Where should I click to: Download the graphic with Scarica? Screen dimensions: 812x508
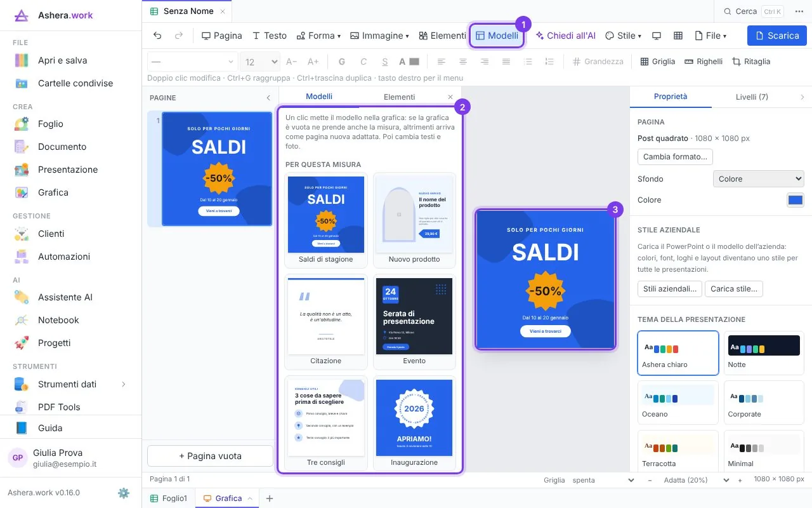(x=776, y=36)
